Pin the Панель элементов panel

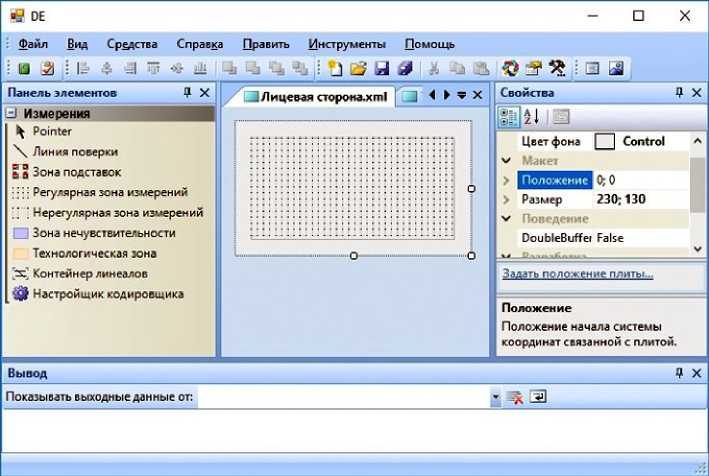188,93
